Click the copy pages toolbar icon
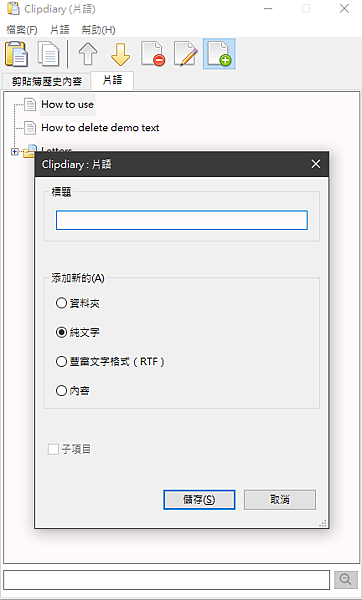 click(49, 54)
